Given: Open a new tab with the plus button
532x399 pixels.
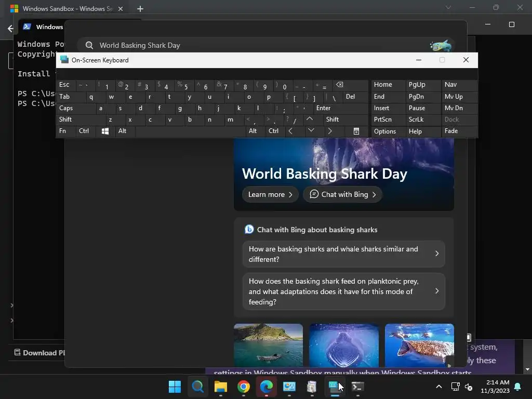Looking at the screenshot, I should (140, 9).
